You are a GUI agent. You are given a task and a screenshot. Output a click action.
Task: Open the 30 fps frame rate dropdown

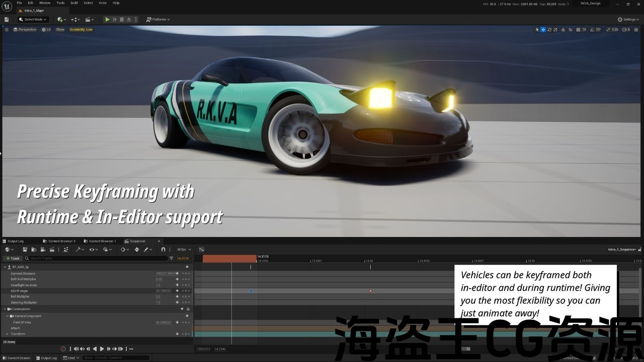tap(183, 249)
